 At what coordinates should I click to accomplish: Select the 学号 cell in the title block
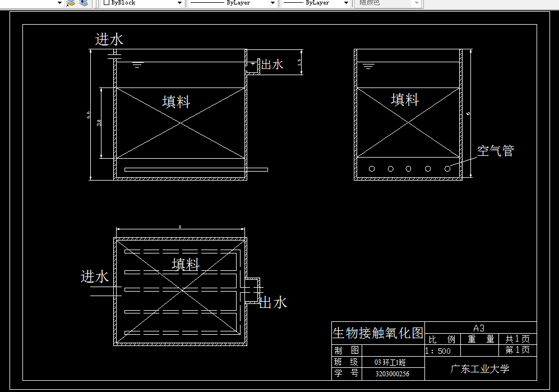pyautogui.click(x=346, y=373)
